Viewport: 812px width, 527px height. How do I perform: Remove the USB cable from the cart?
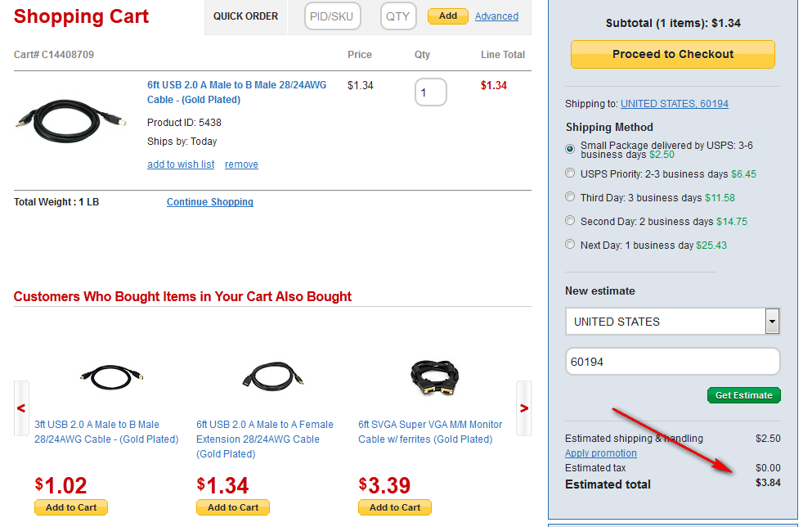click(x=241, y=164)
